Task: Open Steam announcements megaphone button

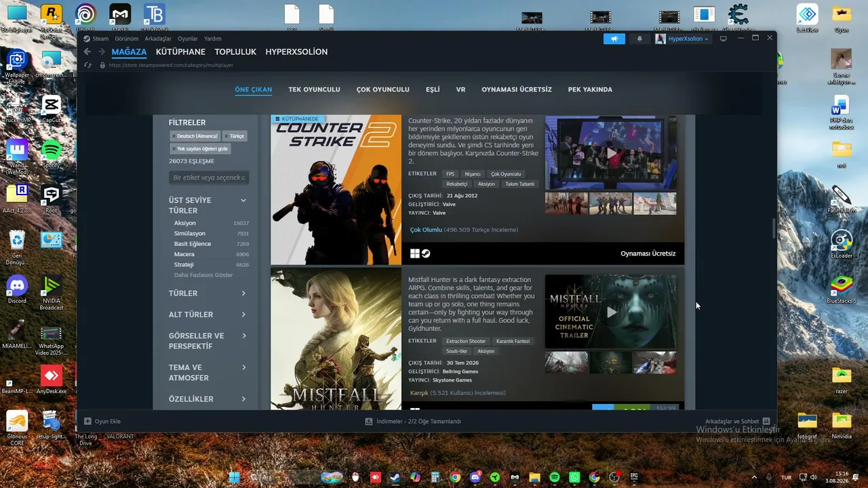Action: [x=614, y=39]
